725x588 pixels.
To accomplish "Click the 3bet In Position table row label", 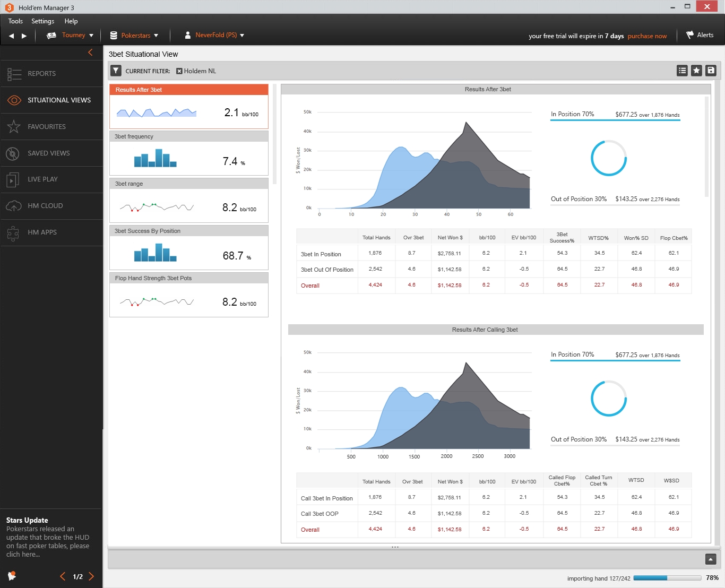I will coord(321,254).
